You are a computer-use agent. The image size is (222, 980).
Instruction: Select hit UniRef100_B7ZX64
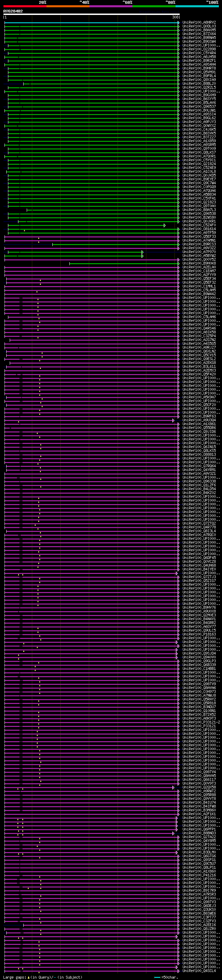(199, 34)
